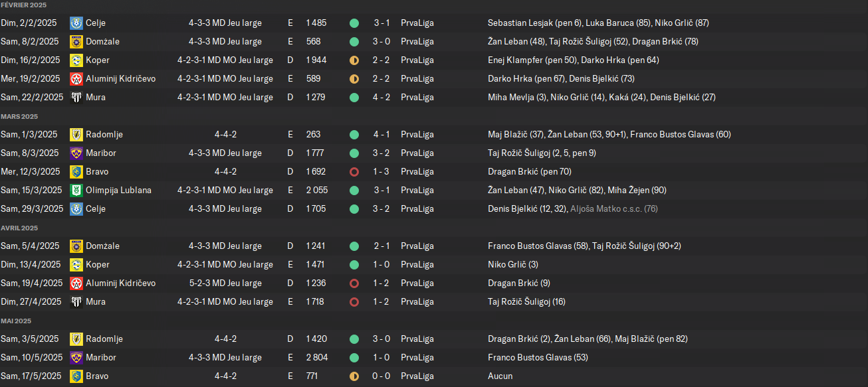Click the Bravo club badge on 12/3/2025
Image resolution: width=868 pixels, height=387 pixels.
(x=76, y=171)
